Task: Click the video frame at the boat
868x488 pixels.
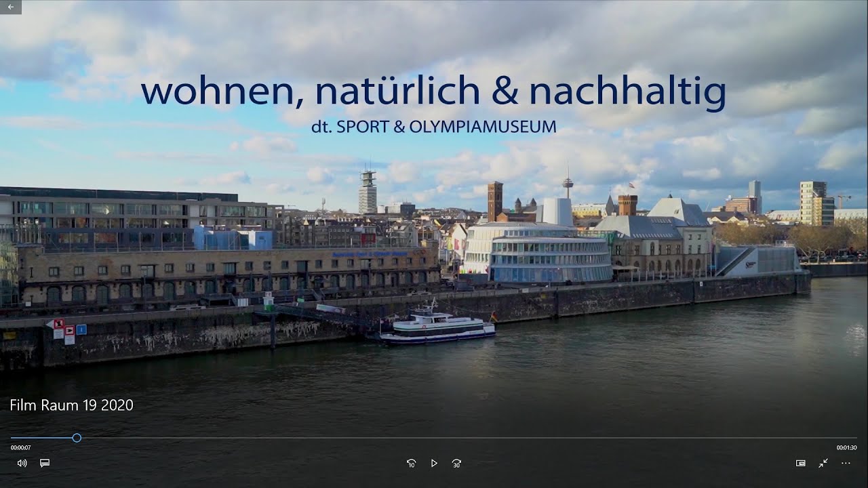Action: [x=437, y=325]
